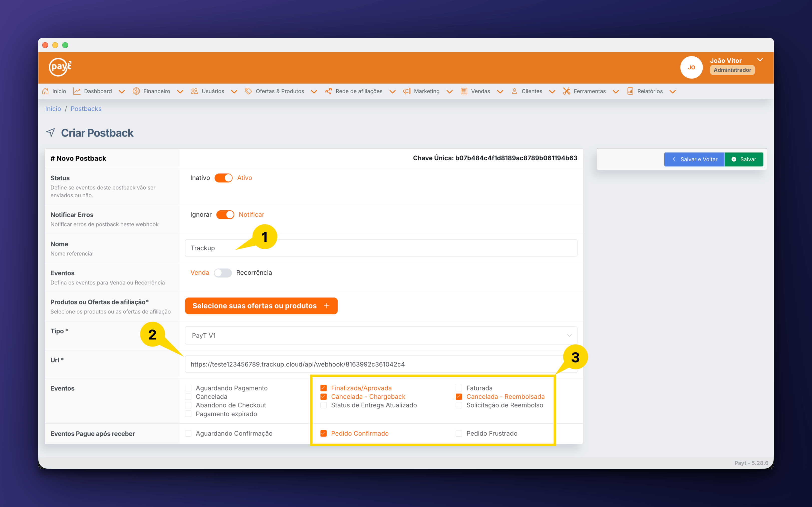Image resolution: width=812 pixels, height=507 pixels.
Task: Click the Url webhook input field
Action: (381, 364)
